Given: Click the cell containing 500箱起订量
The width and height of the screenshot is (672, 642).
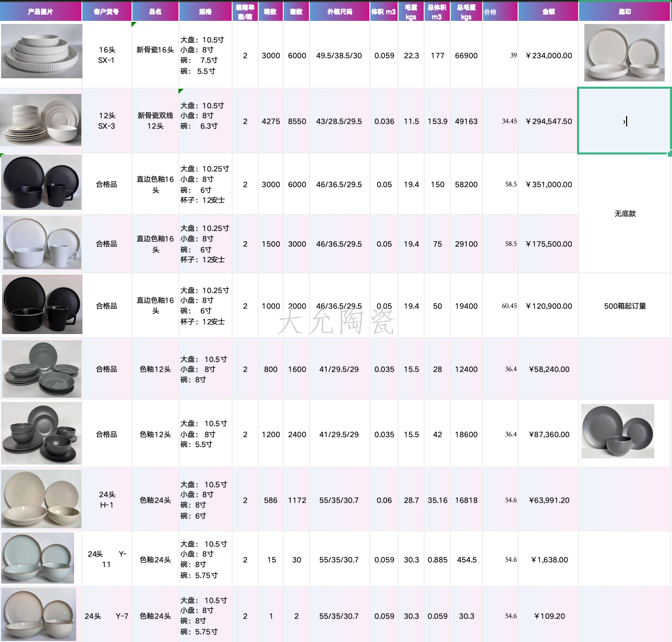Looking at the screenshot, I should 625,306.
